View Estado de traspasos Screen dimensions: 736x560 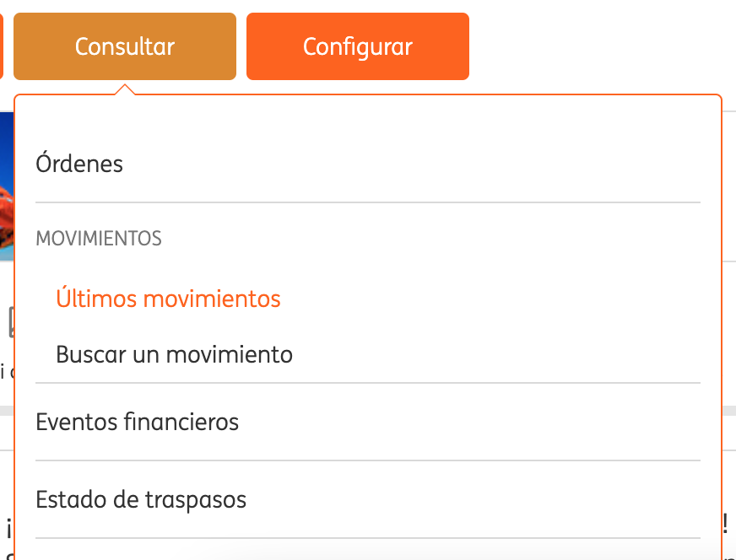141,499
